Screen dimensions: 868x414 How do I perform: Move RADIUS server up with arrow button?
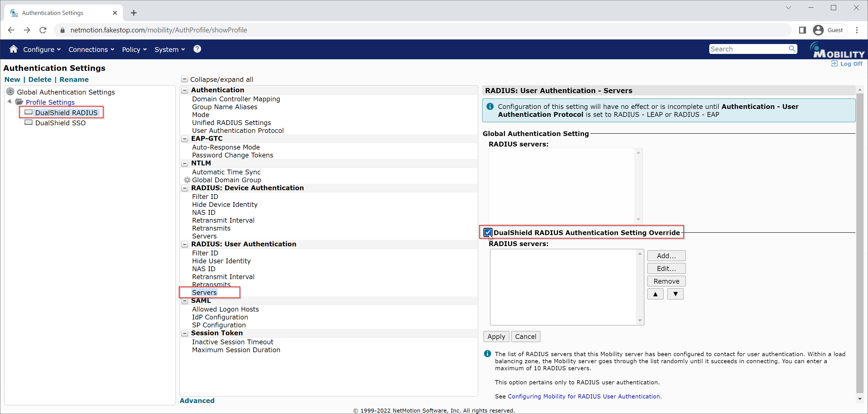pos(655,294)
